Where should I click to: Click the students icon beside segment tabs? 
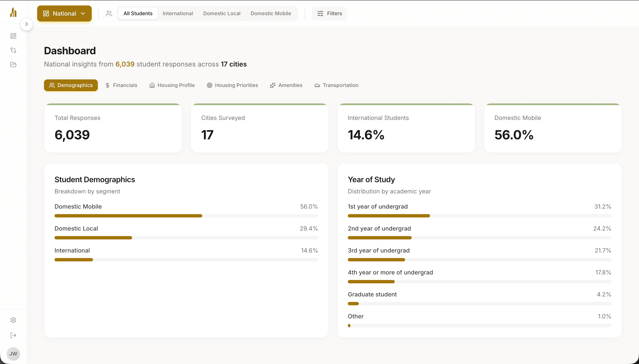[x=109, y=14]
